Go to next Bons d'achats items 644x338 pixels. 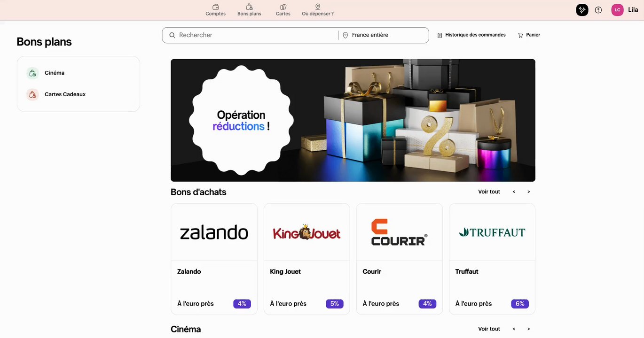(528, 192)
